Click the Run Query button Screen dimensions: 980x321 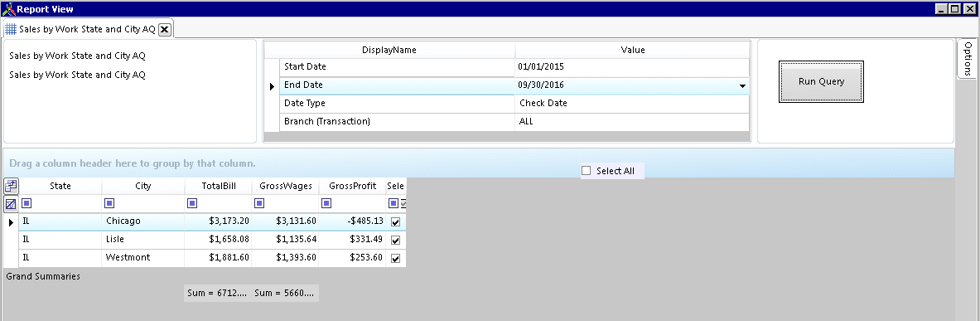(x=821, y=82)
